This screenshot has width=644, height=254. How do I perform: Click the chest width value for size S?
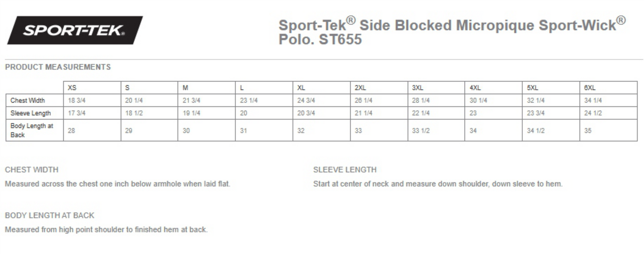click(x=134, y=101)
